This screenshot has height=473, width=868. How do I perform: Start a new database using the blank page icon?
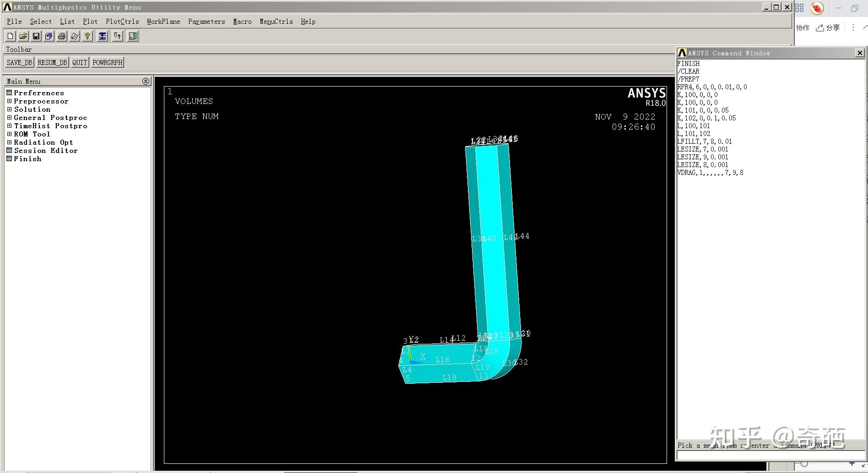[x=10, y=36]
